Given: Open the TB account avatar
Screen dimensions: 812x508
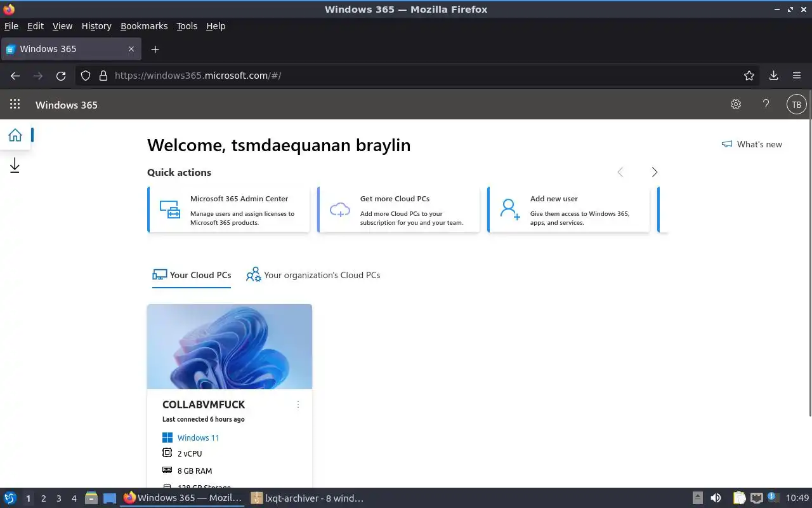Looking at the screenshot, I should [796, 105].
